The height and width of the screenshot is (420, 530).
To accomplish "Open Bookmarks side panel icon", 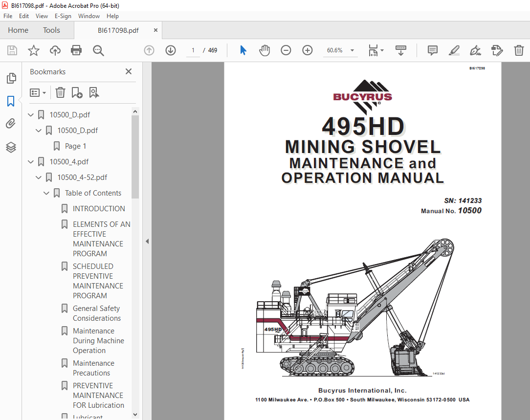I will [x=11, y=101].
